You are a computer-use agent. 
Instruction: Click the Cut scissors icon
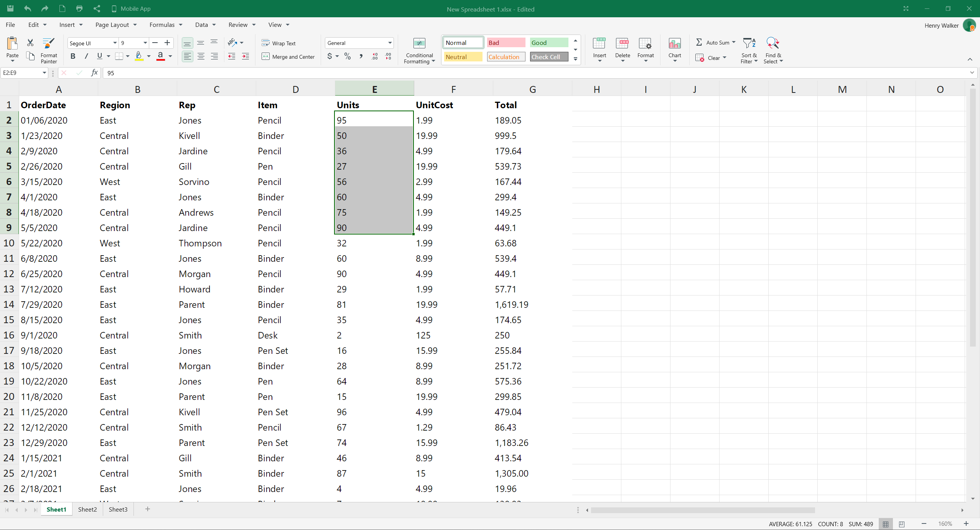click(30, 43)
